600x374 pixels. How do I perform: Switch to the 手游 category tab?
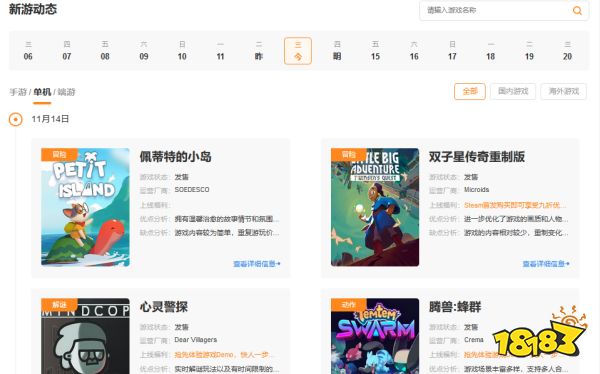(x=18, y=92)
